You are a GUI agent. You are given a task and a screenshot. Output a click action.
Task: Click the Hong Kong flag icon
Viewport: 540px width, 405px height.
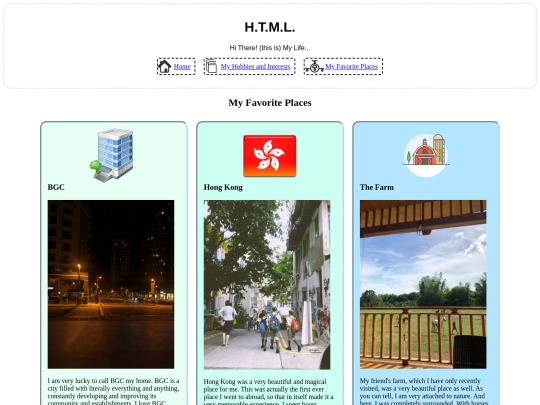270,156
